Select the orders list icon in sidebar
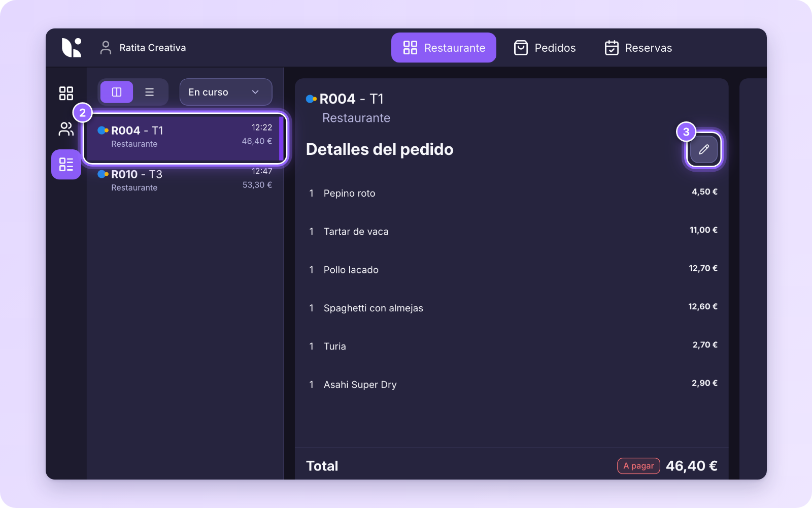The width and height of the screenshot is (812, 508). pos(66,165)
